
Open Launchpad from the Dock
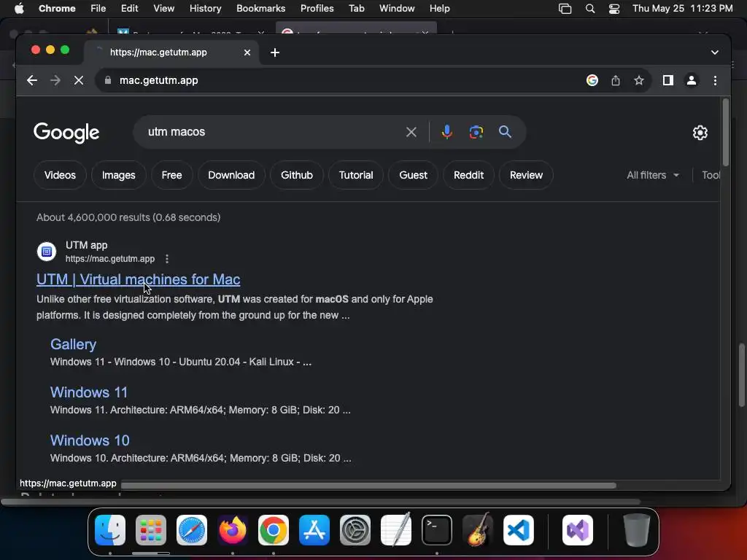pyautogui.click(x=151, y=530)
